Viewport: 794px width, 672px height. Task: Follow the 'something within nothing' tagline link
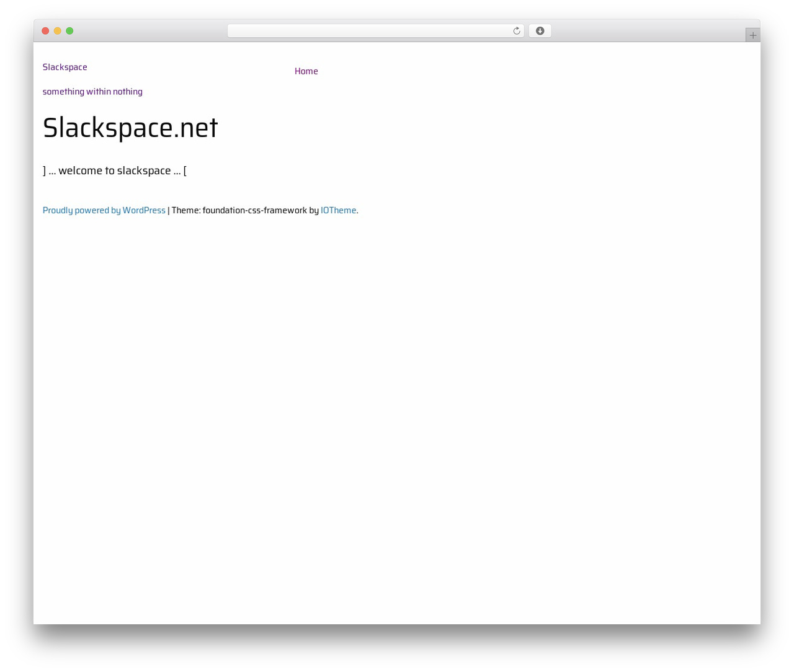pyautogui.click(x=92, y=92)
